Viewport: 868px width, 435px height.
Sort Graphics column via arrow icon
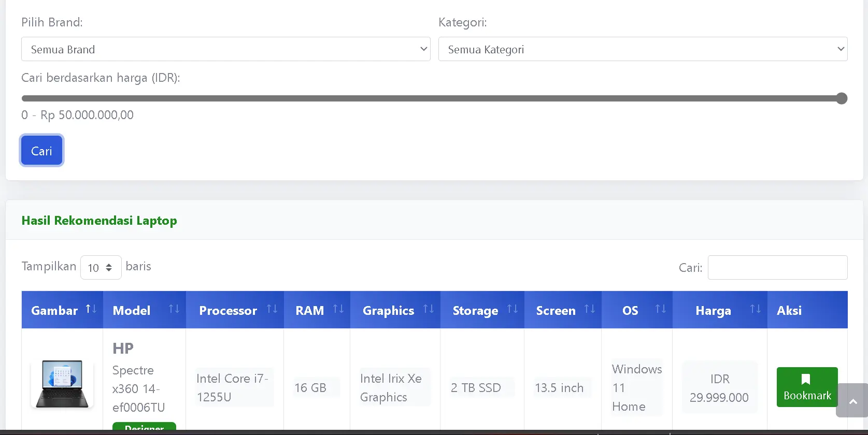click(x=429, y=309)
